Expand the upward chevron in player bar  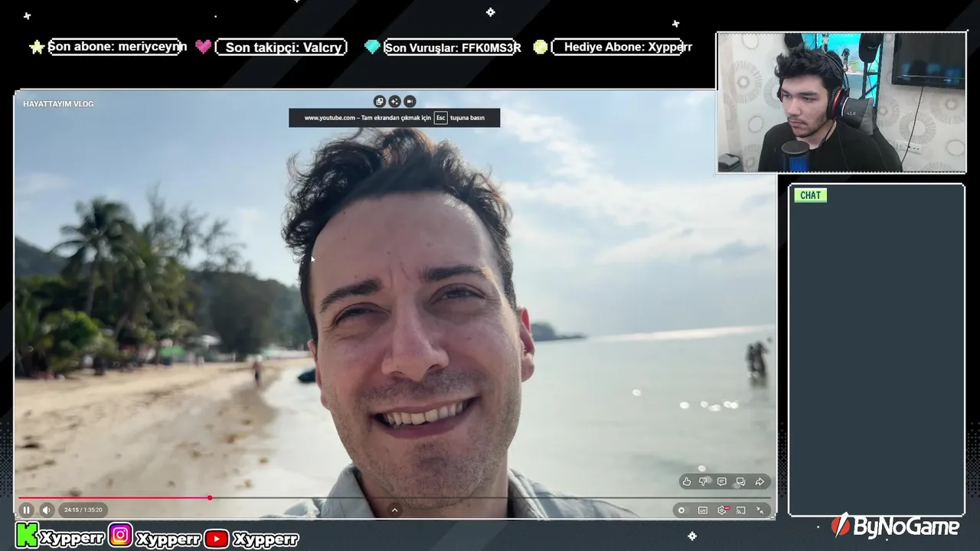[395, 510]
